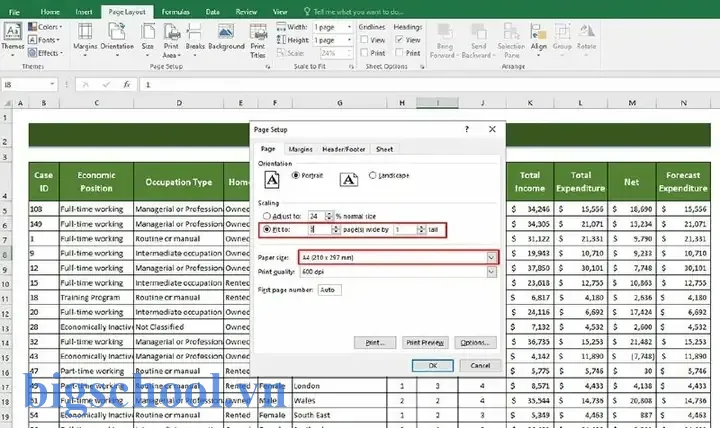Open theme Colors menu
The width and height of the screenshot is (720, 428).
(45, 27)
